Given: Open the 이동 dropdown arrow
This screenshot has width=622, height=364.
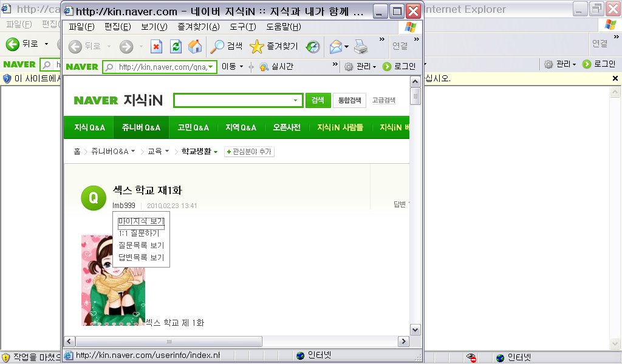Looking at the screenshot, I should pyautogui.click(x=242, y=67).
